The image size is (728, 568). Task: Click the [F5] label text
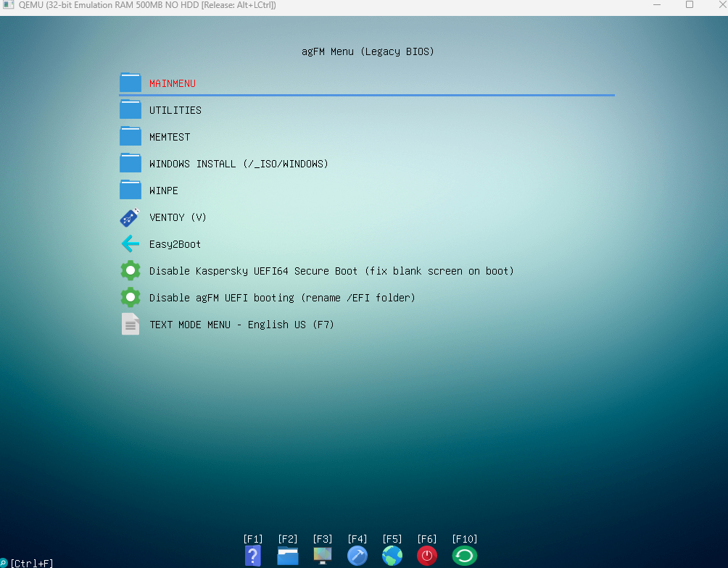(x=392, y=539)
